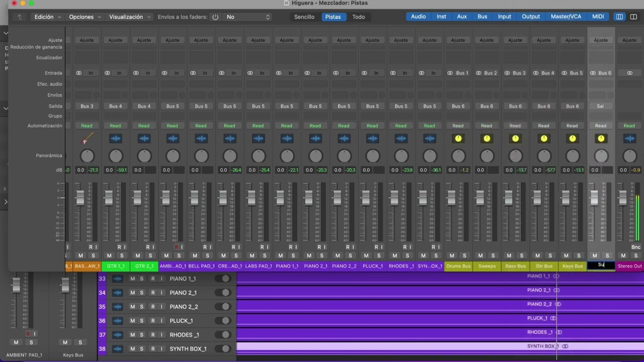644x362 pixels.
Task: Click the mixer back arrow icon
Action: tap(20, 17)
